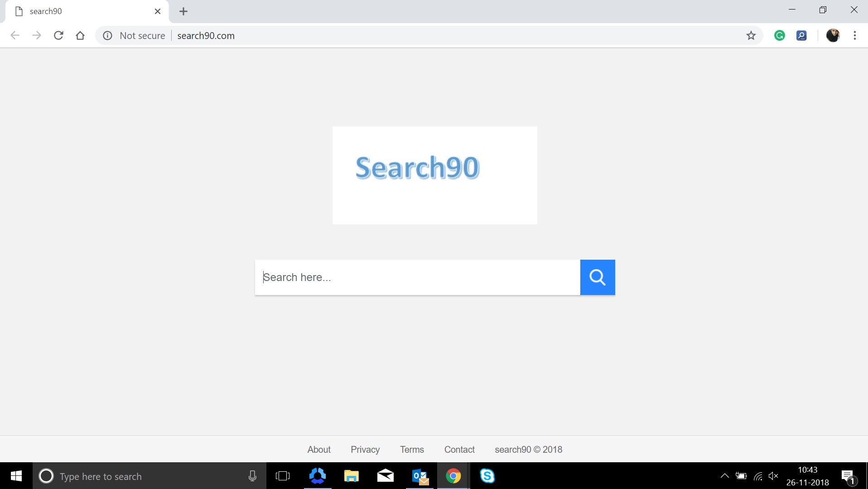868x489 pixels.
Task: Go to browser home page
Action: pos(80,35)
